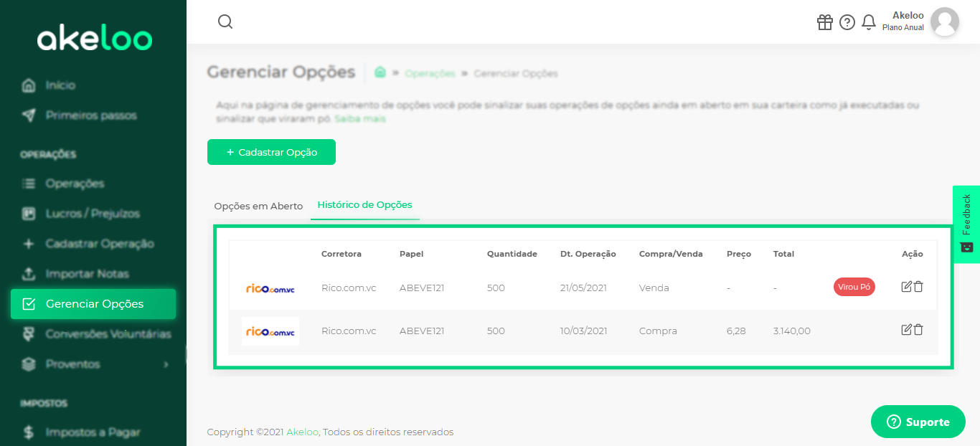Edit the Compra ABEVE121 operation
Image resolution: width=980 pixels, height=446 pixels.
coord(907,330)
